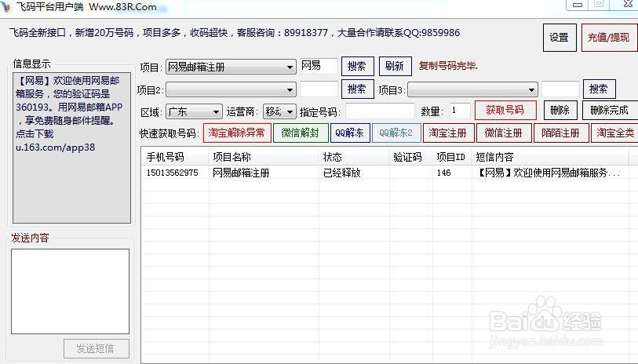Image resolution: width=638 pixels, height=364 pixels.
Task: Expand the 项目2 dropdown
Action: 231,89
